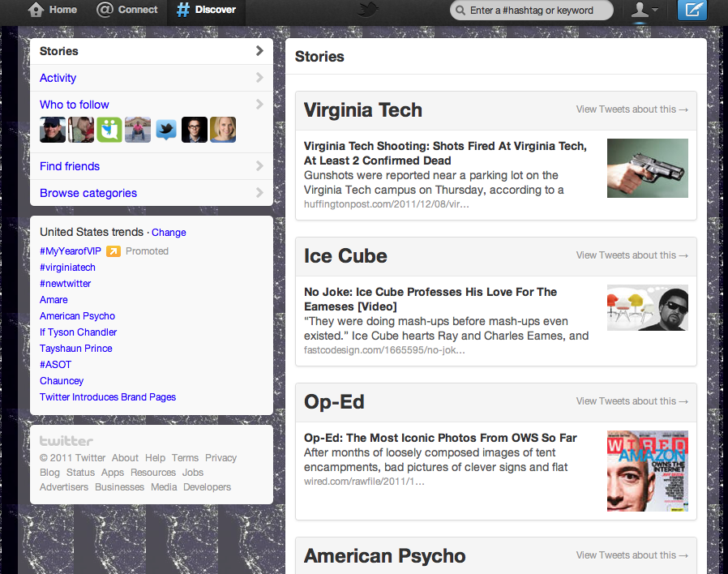The image size is (728, 574).
Task: Open Browse categories item
Action: [x=152, y=193]
